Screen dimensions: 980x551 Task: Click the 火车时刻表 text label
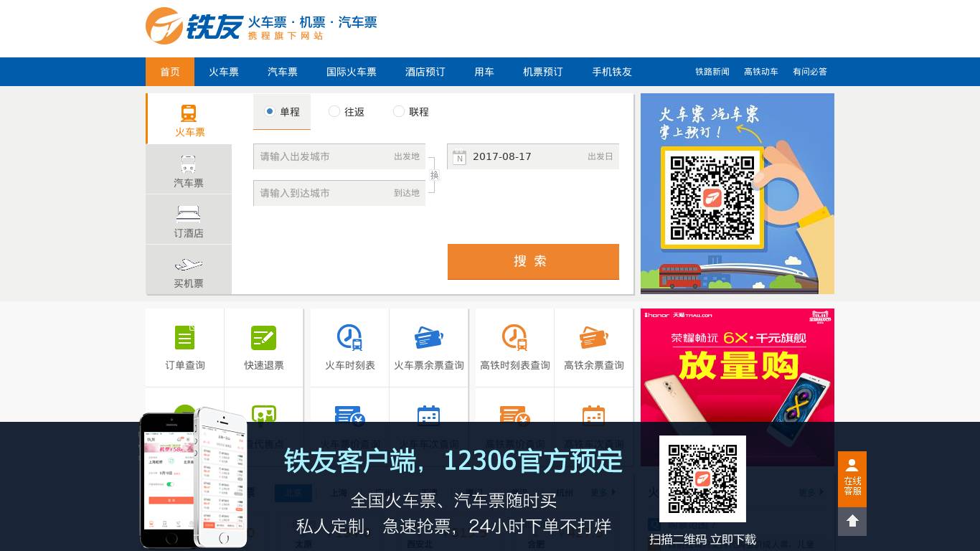coord(350,365)
